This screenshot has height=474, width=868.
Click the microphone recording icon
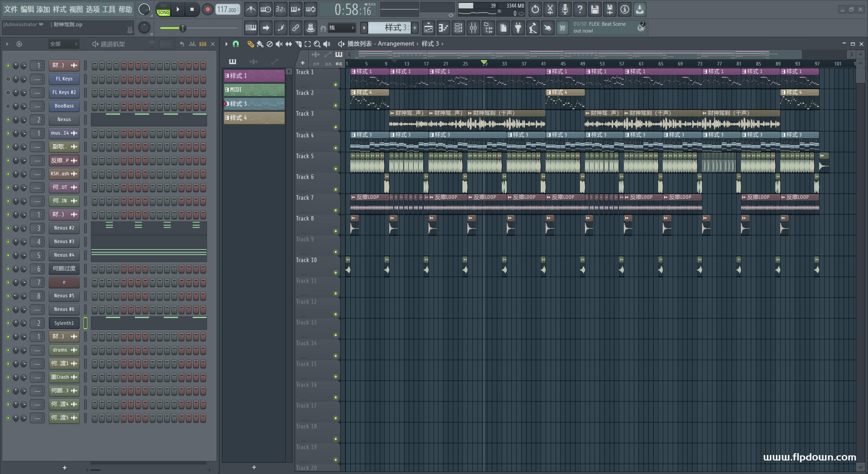(565, 9)
